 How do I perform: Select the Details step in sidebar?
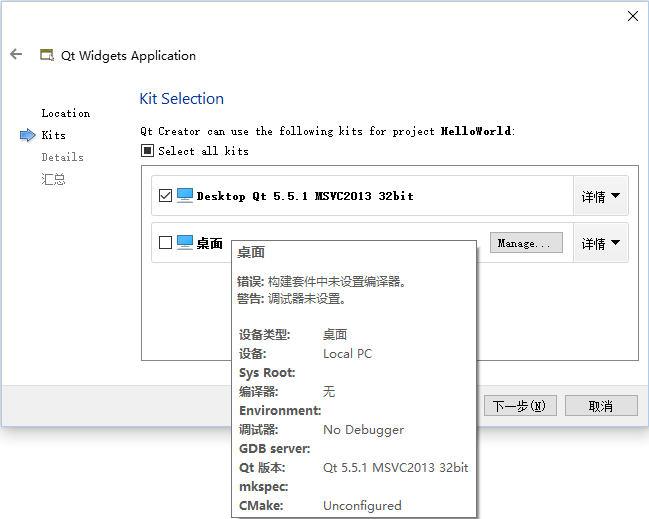click(62, 157)
